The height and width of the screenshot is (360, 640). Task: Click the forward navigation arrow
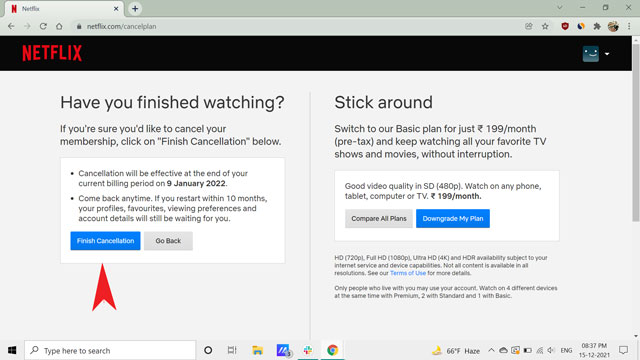click(27, 26)
